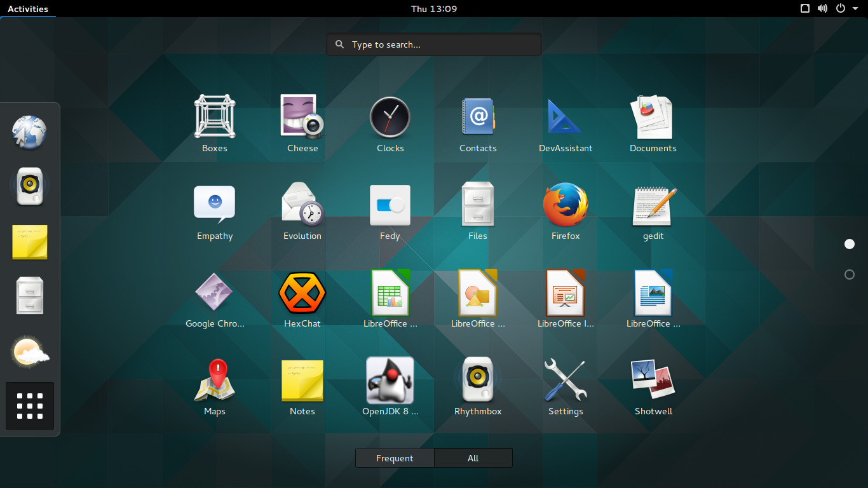Click the Activities button
Viewport: 868px width, 488px height.
pyautogui.click(x=28, y=9)
